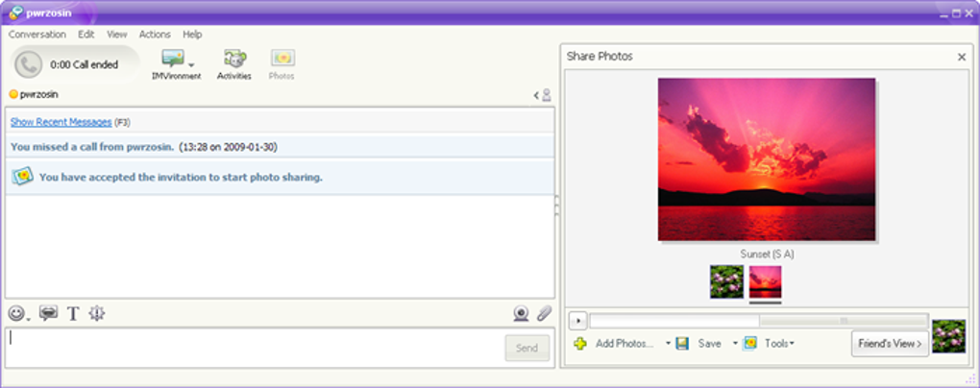Screen dimensions: 980x388
Task: Click the webcam icon
Action: (x=522, y=314)
